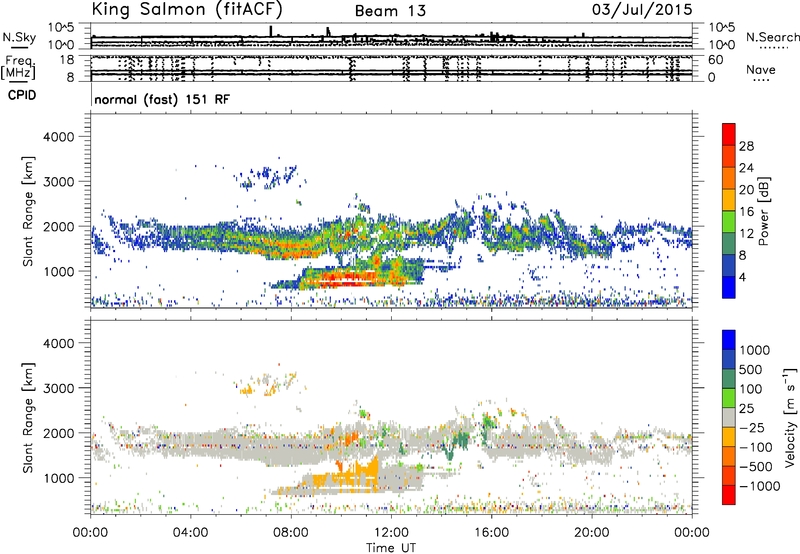Screen dimensions: 800x554
Task: Click the 'N.Sky' axis label
Action: click(x=19, y=37)
